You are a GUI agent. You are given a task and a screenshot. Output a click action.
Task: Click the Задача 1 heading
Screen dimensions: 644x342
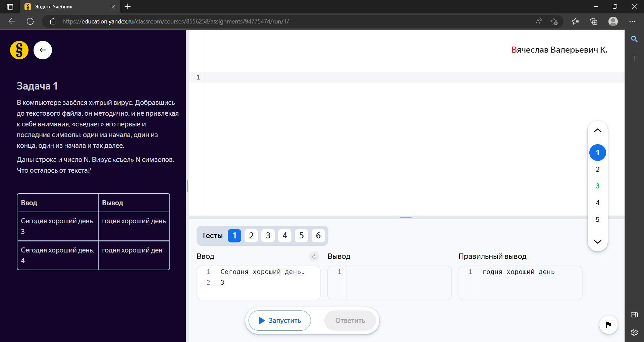(37, 86)
